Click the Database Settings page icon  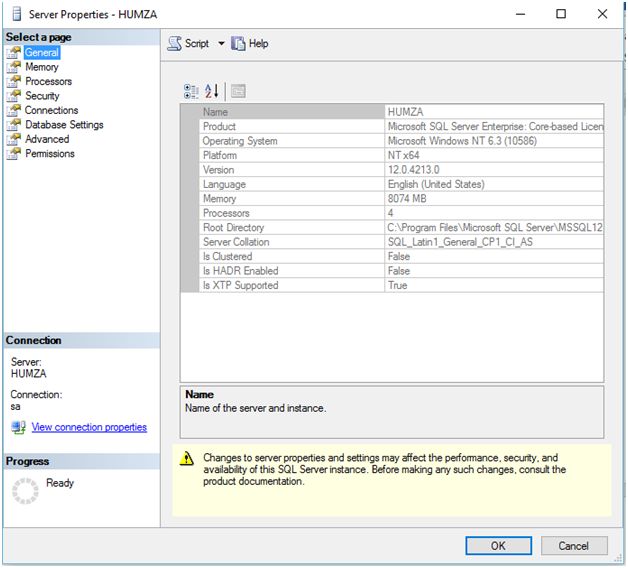click(14, 125)
